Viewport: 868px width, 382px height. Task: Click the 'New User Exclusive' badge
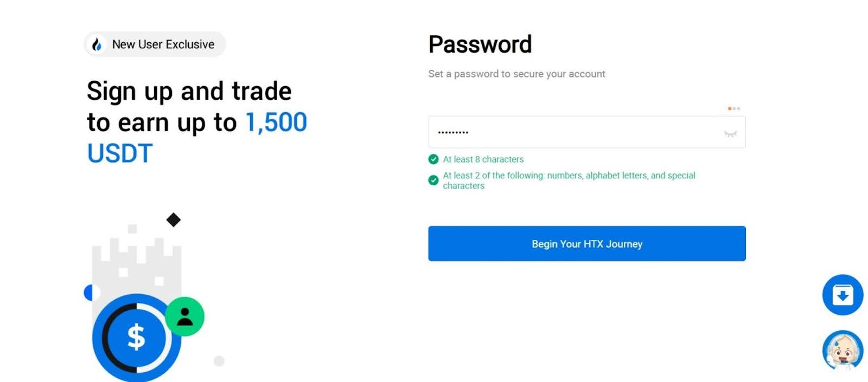[x=155, y=44]
